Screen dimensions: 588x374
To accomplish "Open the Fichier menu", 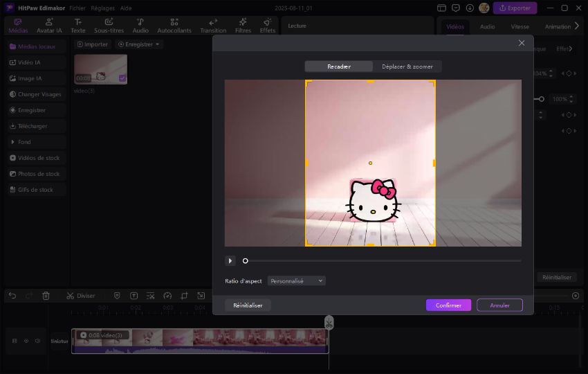I will click(77, 8).
